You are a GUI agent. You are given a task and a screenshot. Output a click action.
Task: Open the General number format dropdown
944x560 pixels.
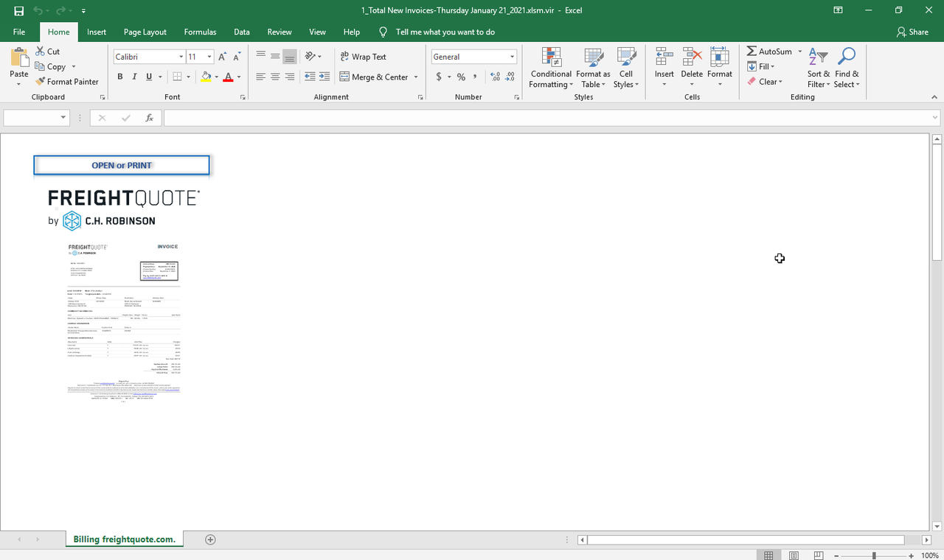pyautogui.click(x=512, y=57)
